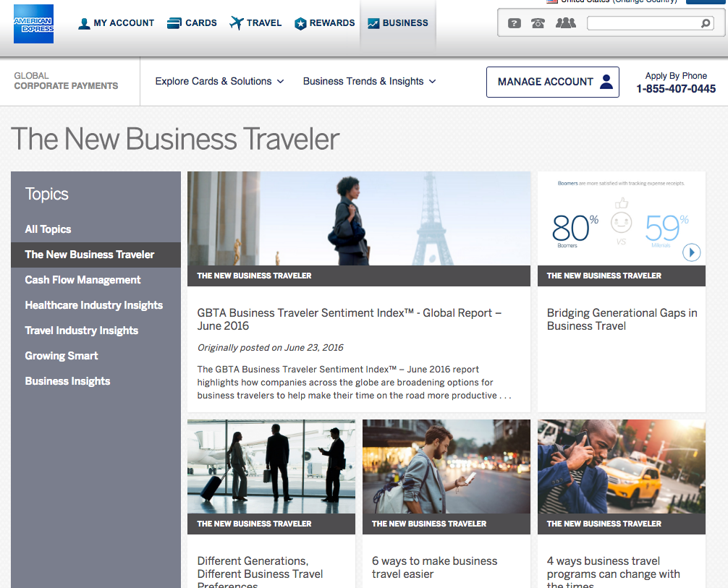
Task: Click the 1-855-407-0445 phone number
Action: coord(676,89)
